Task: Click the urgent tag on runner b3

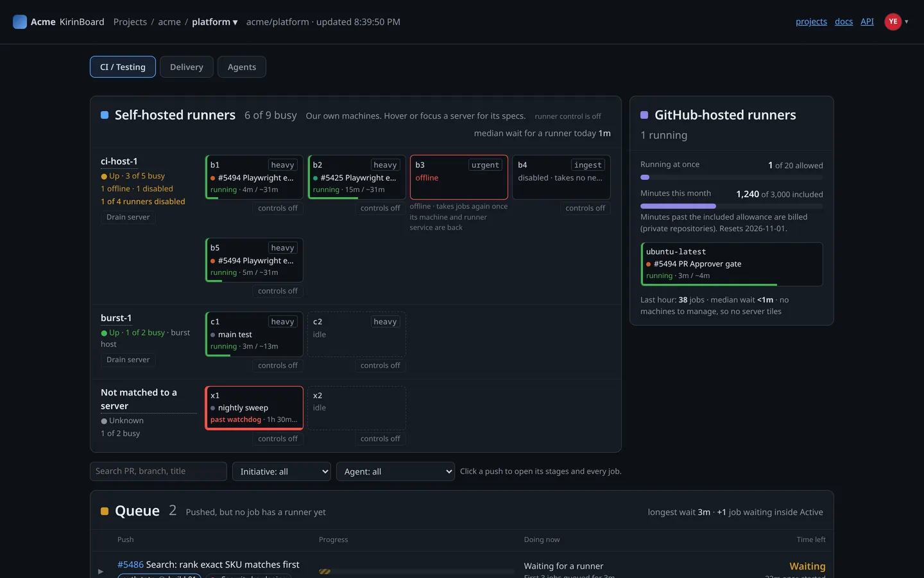Action: coord(485,165)
